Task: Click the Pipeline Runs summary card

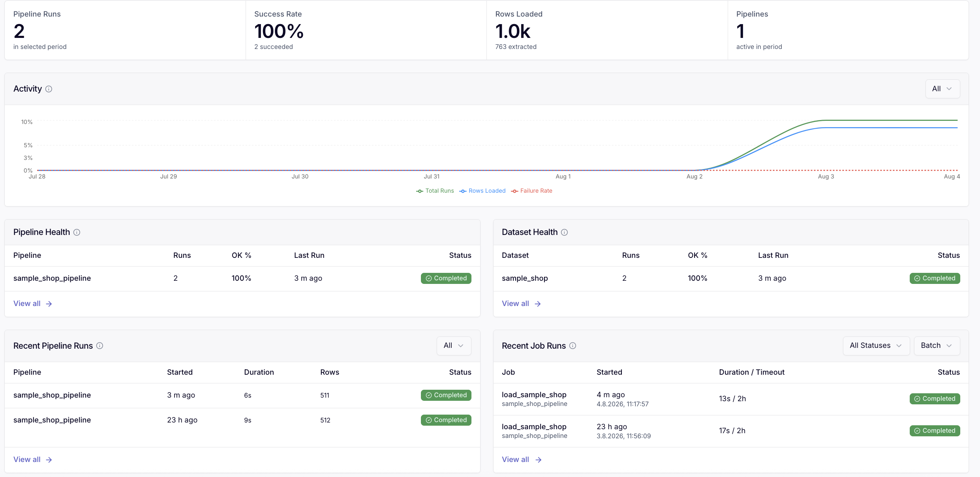Action: (x=125, y=30)
